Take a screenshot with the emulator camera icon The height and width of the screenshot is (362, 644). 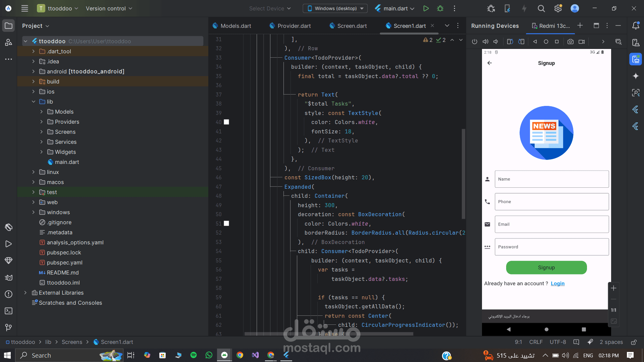571,41
